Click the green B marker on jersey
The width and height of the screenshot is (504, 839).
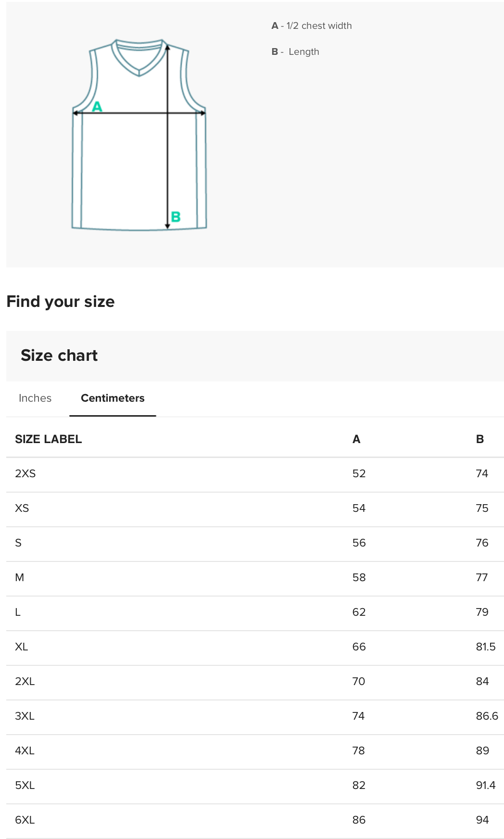[176, 217]
